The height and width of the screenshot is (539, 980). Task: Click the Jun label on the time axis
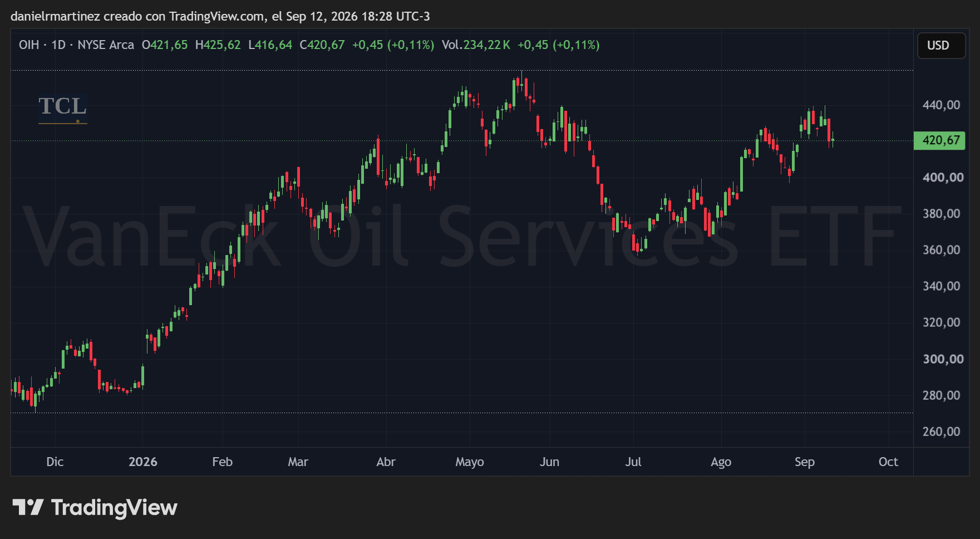coord(550,462)
